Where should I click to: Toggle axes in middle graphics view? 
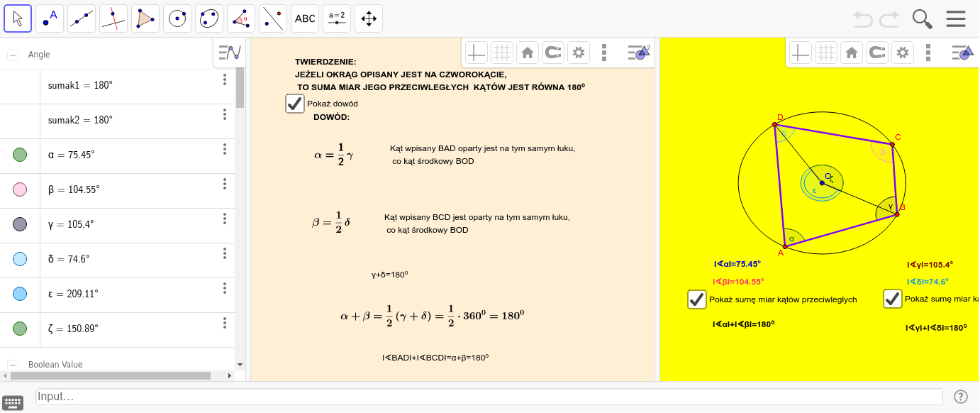476,53
